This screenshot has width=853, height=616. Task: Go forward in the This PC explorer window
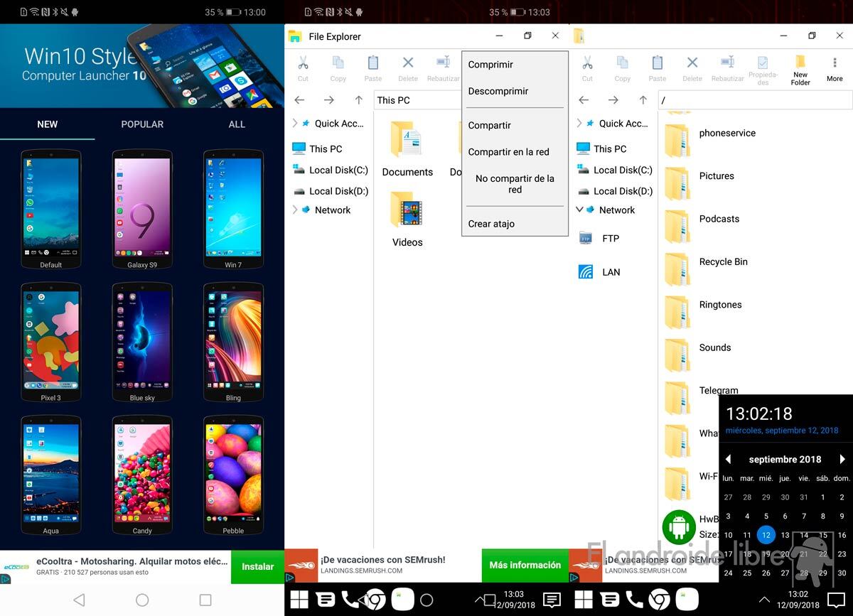(329, 100)
